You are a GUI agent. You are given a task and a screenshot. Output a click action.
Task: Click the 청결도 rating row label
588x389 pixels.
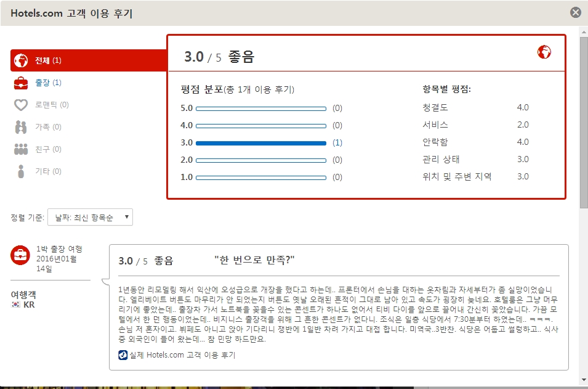pyautogui.click(x=435, y=107)
